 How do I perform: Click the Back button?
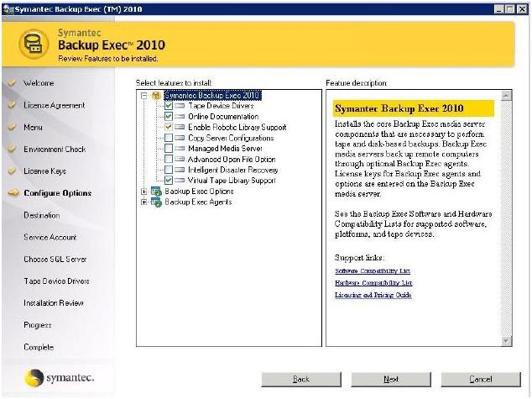click(x=301, y=380)
